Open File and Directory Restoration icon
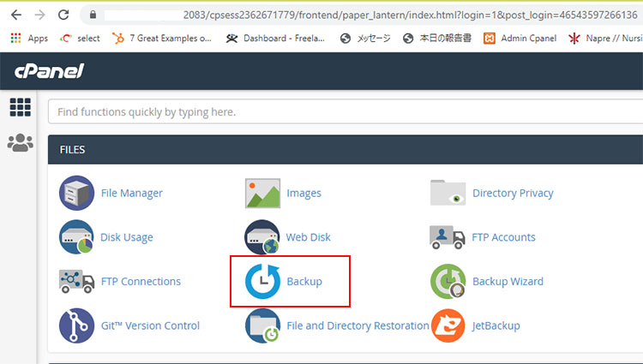The width and height of the screenshot is (643, 364). pyautogui.click(x=262, y=325)
